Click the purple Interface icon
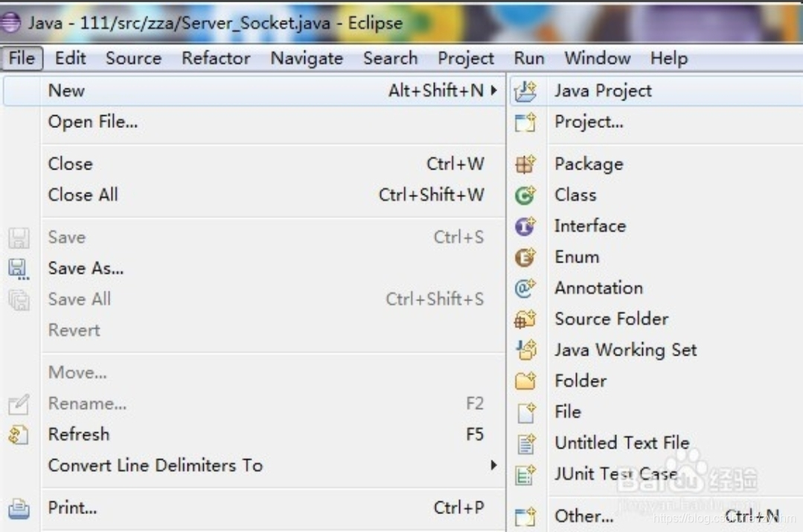Viewport: 803px width, 532px height. pos(525,226)
